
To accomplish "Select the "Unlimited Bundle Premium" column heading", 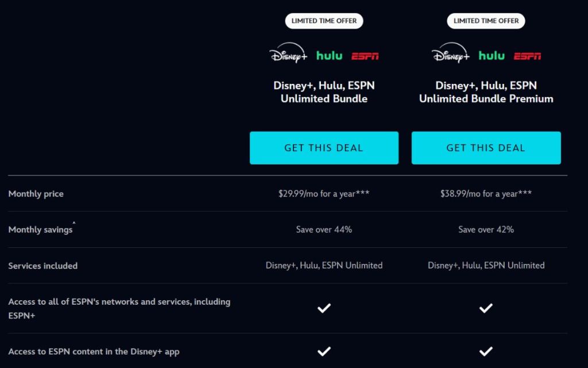I will 486,92.
